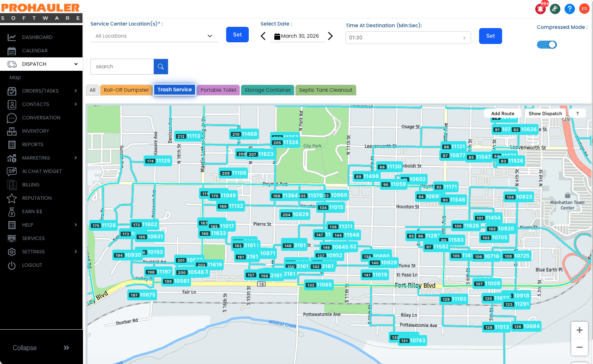The image size is (593, 364).
Task: Click the Conversation chat bubble icon
Action: (x=12, y=118)
